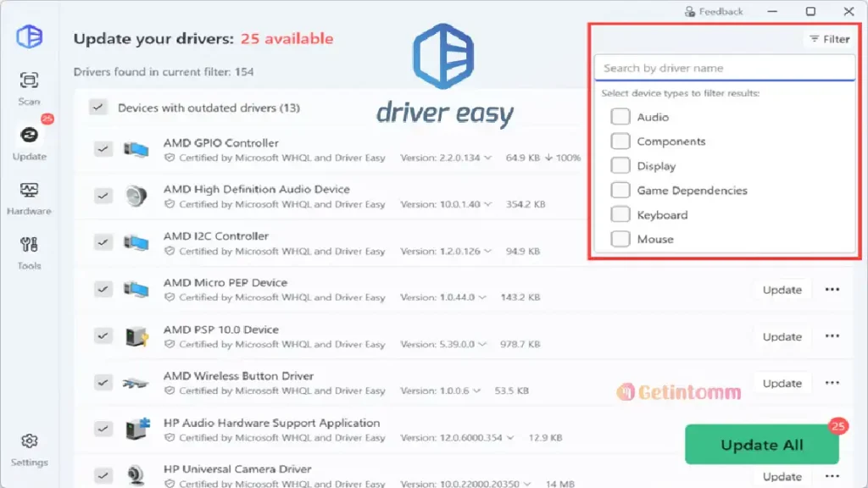Click the certified shield icon for AMD PSP 10.0
Viewport: 868px width, 488px height.
pyautogui.click(x=170, y=344)
